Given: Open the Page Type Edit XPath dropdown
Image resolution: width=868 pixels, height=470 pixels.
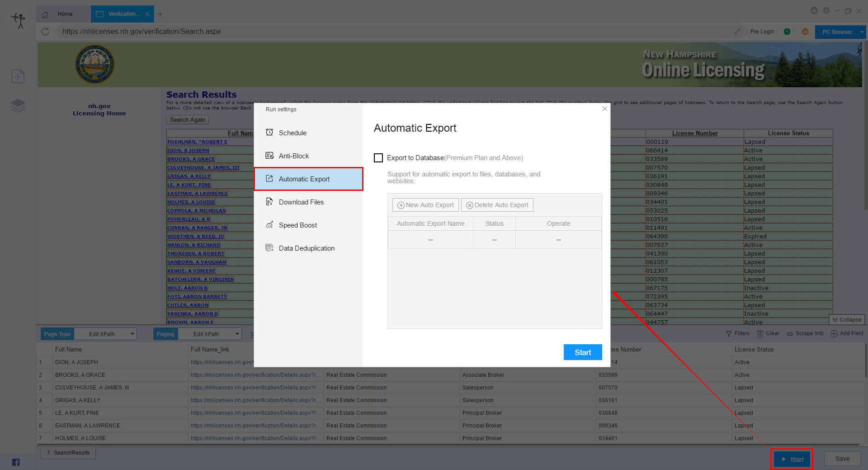Looking at the screenshot, I should click(x=105, y=334).
